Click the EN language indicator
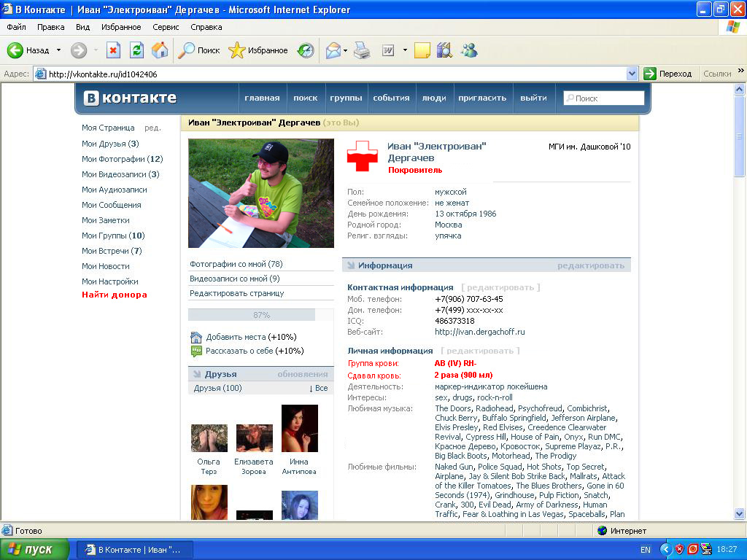The width and height of the screenshot is (747, 560). click(646, 550)
